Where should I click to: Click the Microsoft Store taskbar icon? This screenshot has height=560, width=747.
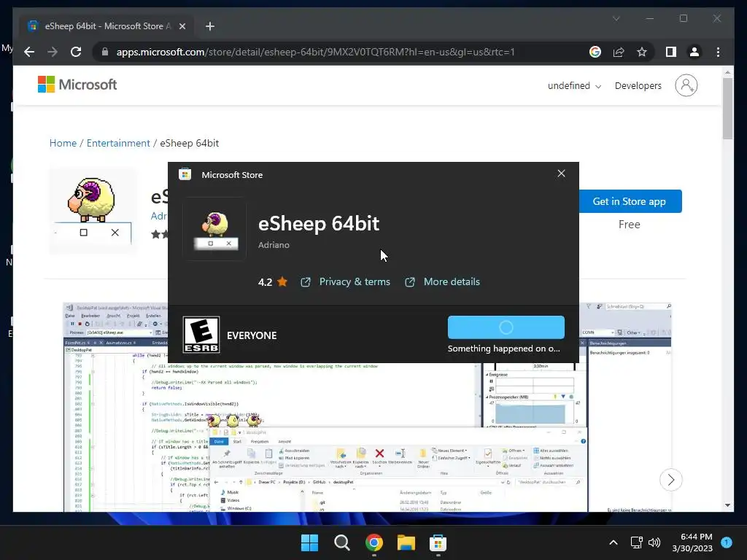click(438, 542)
